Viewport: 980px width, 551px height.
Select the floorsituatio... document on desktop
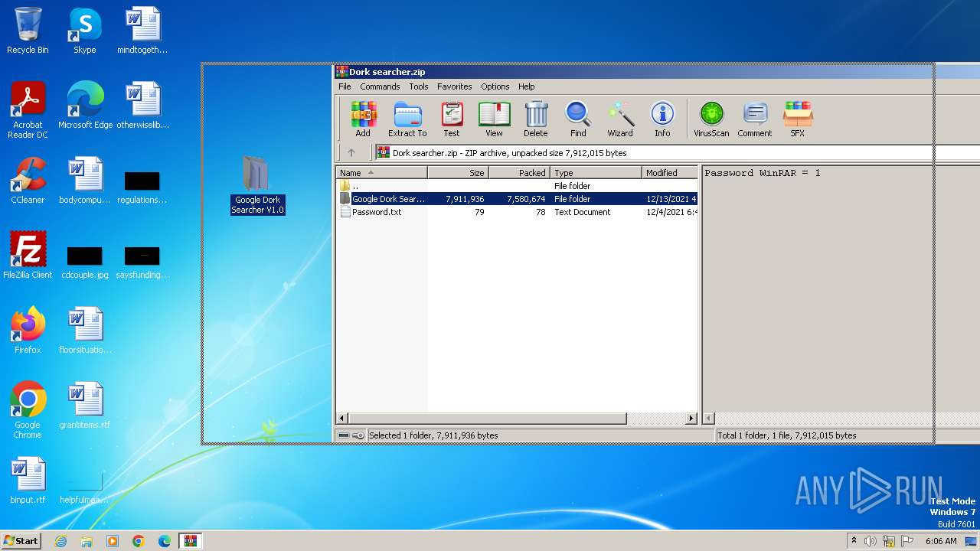tap(85, 331)
